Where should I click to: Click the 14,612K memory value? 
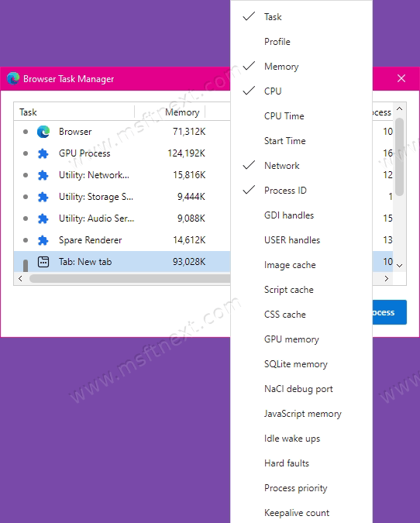189,240
